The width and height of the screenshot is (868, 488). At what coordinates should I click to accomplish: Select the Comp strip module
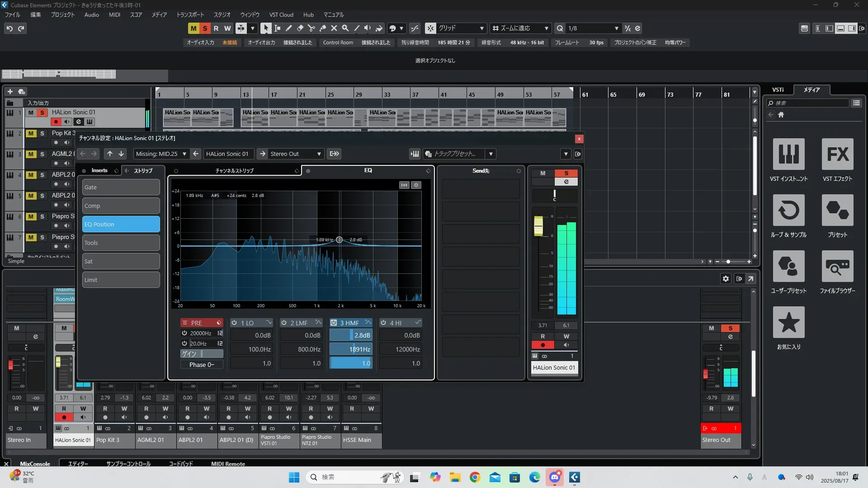point(121,206)
